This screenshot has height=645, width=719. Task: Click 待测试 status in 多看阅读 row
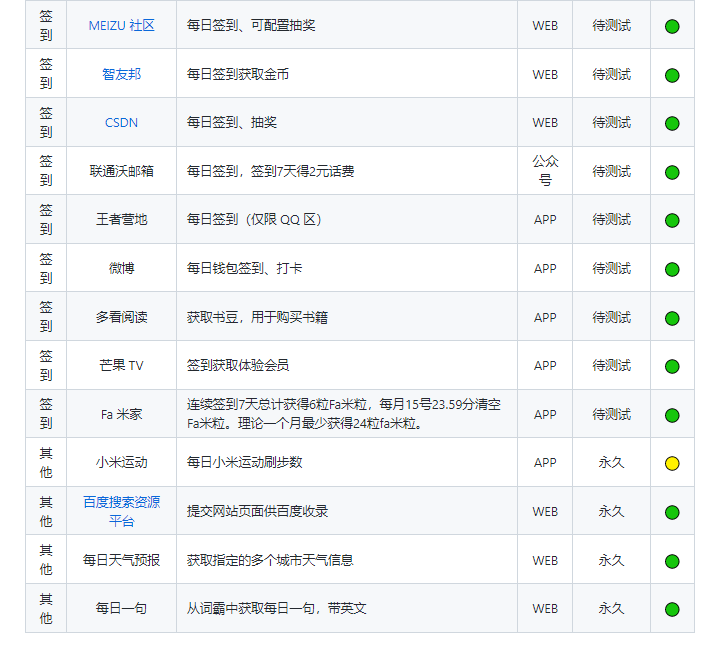click(611, 317)
